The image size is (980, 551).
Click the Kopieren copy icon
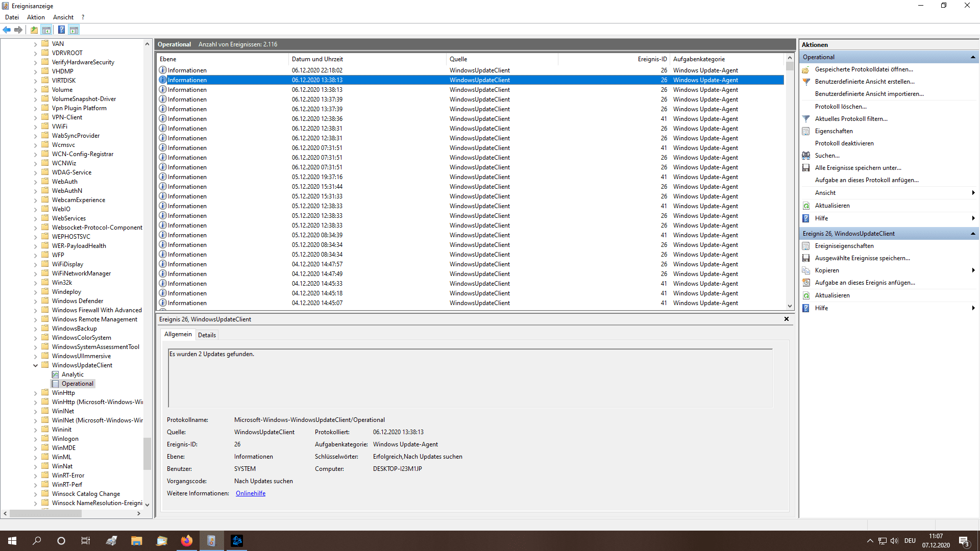(x=806, y=270)
